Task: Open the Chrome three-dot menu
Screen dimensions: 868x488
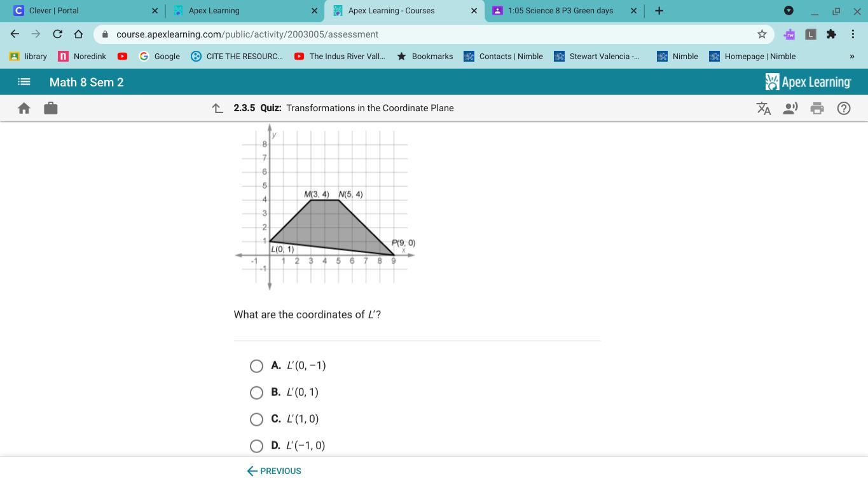Action: point(853,34)
